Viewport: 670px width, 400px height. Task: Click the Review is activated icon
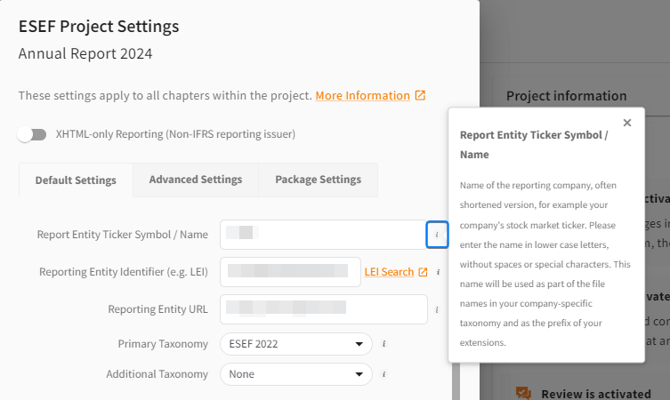[x=522, y=394]
